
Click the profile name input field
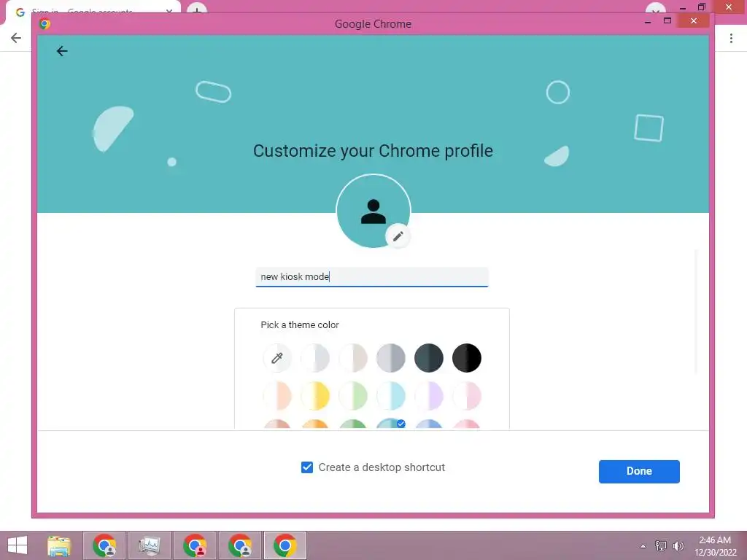(372, 276)
